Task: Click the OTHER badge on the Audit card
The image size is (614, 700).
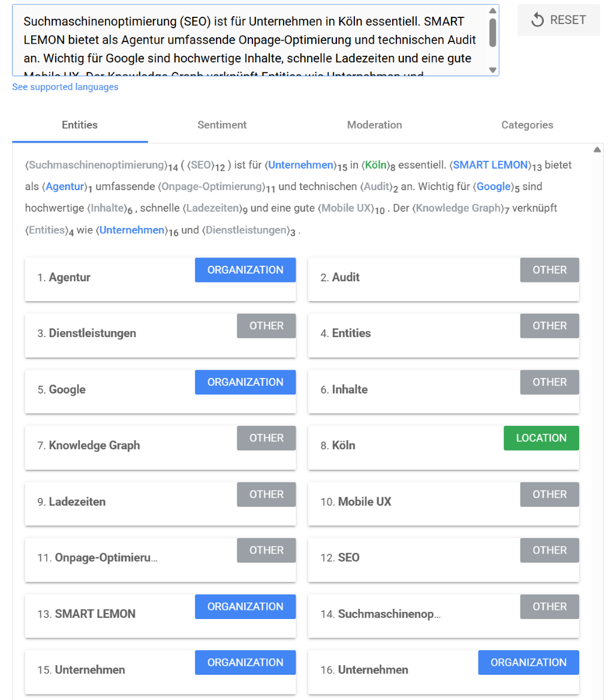Action: coord(549,269)
